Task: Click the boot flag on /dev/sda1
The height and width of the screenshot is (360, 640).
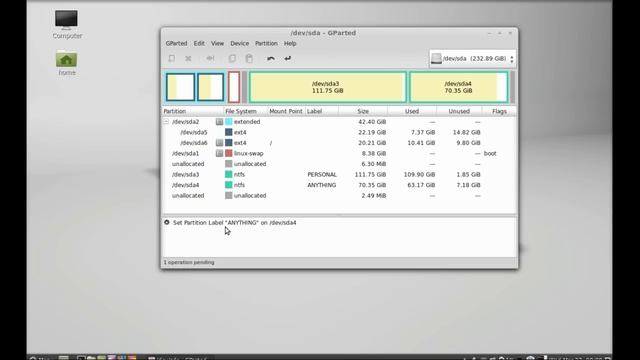Action: [x=490, y=153]
